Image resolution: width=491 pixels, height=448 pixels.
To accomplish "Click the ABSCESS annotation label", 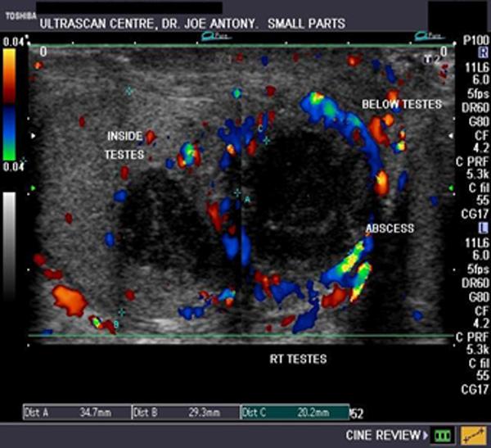I will point(390,229).
